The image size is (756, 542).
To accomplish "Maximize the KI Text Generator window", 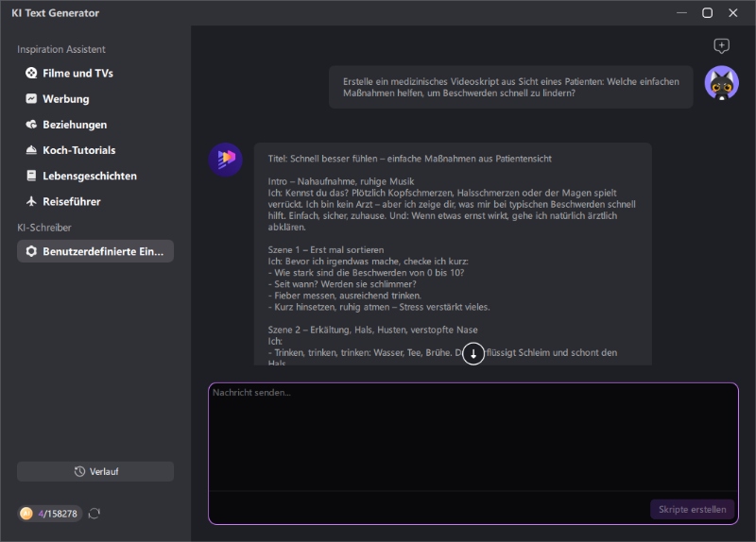I will (x=707, y=13).
